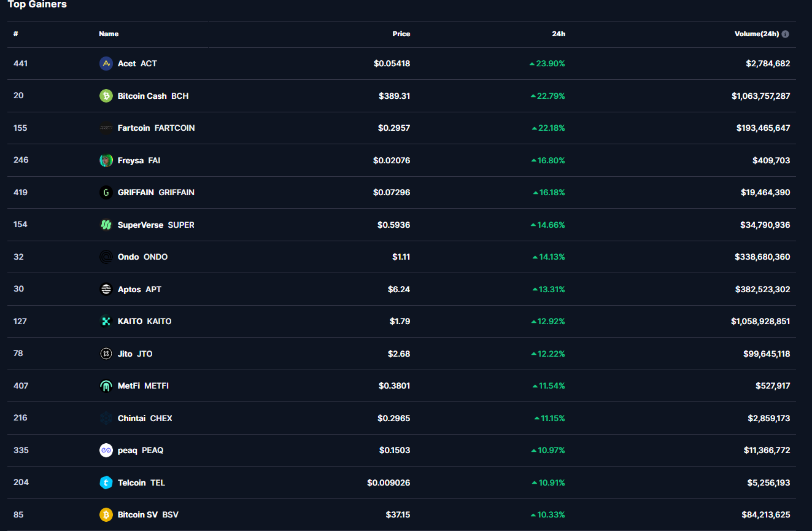
Task: Click the GRIFFAIN logo icon
Action: click(x=106, y=192)
